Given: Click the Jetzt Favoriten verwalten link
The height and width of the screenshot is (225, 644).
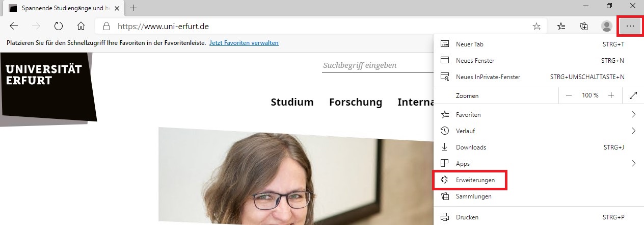Looking at the screenshot, I should [244, 43].
